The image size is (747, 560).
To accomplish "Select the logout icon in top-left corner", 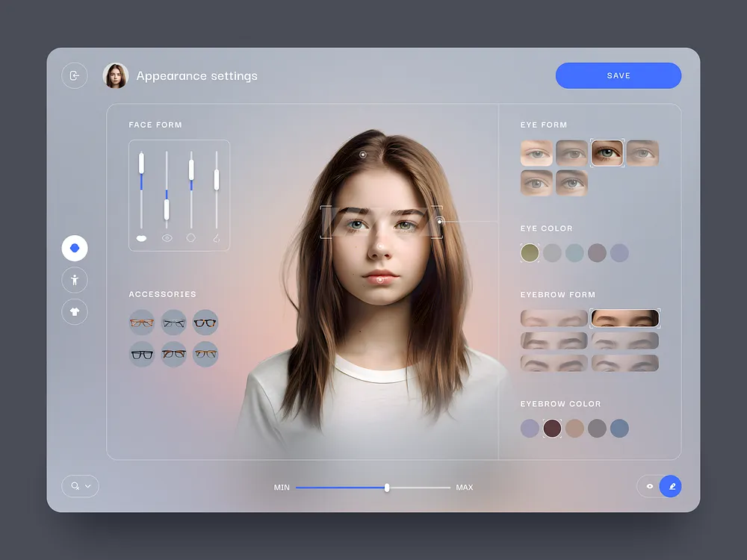I will pyautogui.click(x=75, y=75).
